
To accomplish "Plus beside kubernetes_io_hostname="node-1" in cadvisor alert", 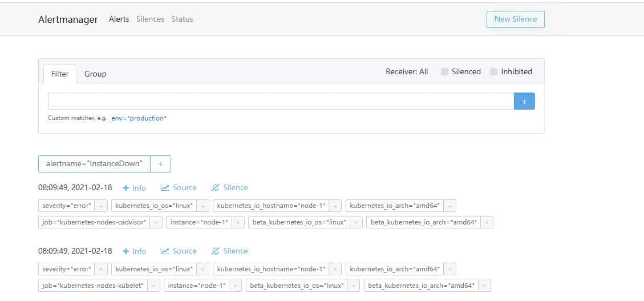I will pyautogui.click(x=335, y=206).
